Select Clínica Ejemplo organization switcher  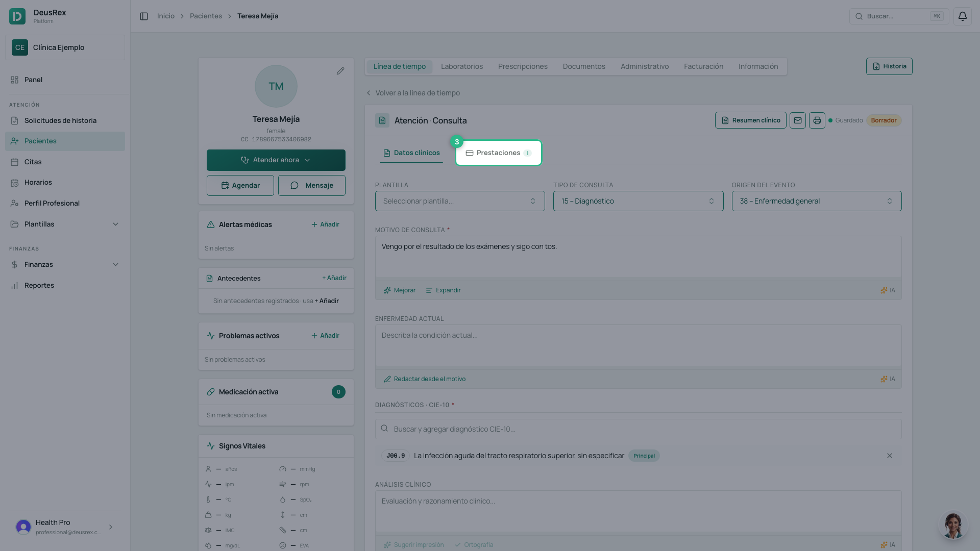(65, 47)
